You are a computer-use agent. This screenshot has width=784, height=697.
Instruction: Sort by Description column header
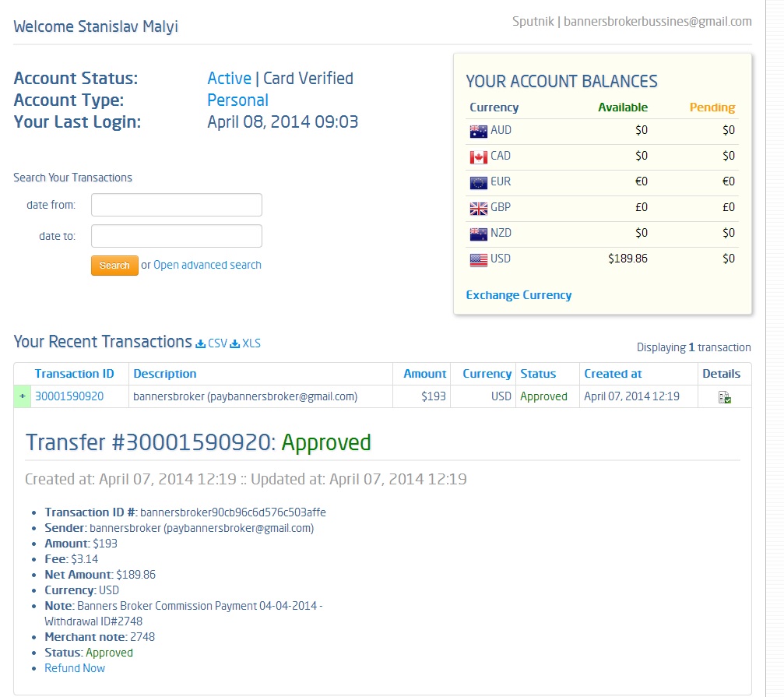tap(164, 374)
